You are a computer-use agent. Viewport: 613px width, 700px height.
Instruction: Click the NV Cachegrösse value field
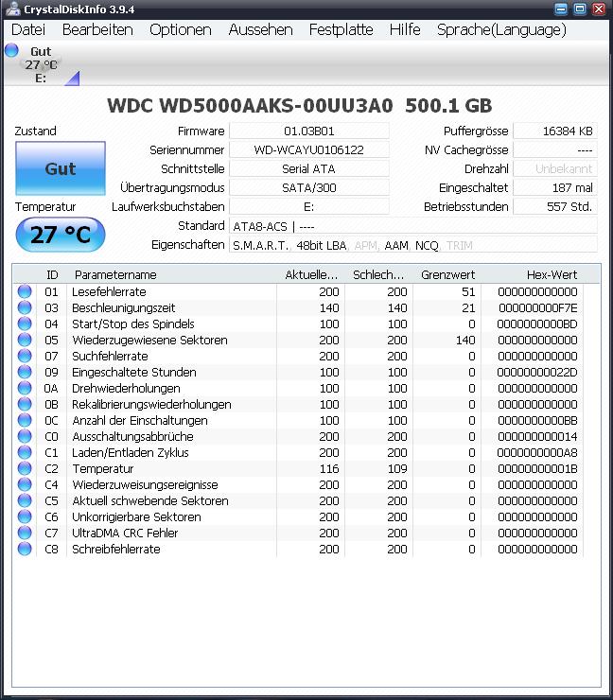click(555, 149)
